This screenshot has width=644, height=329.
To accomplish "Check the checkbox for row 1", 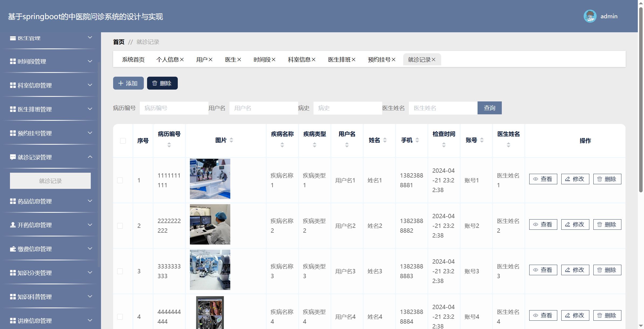I will coord(120,180).
